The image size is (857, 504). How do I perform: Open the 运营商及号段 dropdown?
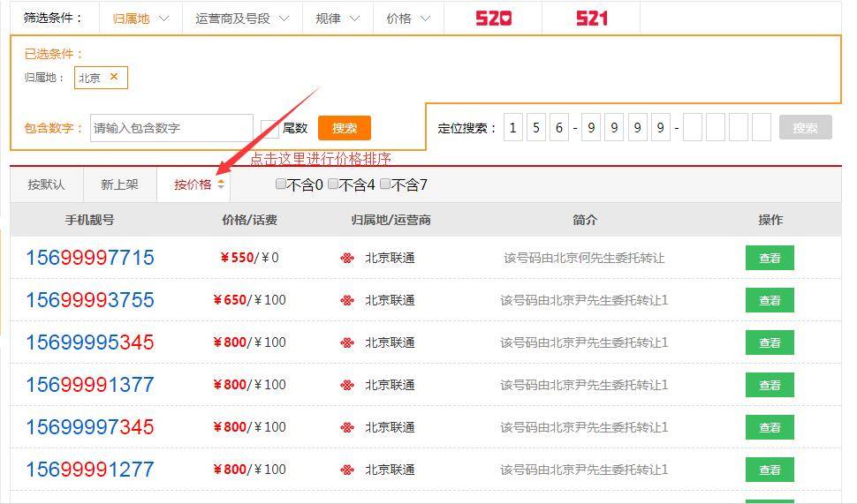point(241,19)
